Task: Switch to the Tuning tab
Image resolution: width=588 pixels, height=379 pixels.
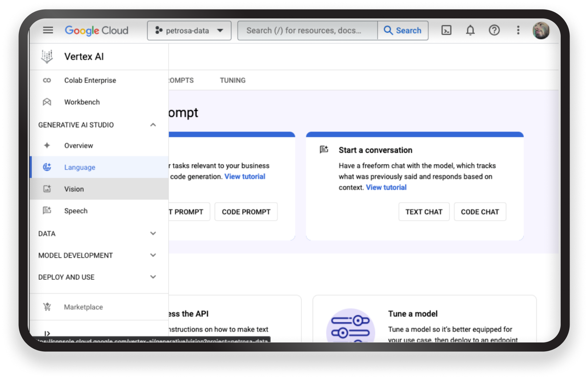Action: click(x=232, y=80)
